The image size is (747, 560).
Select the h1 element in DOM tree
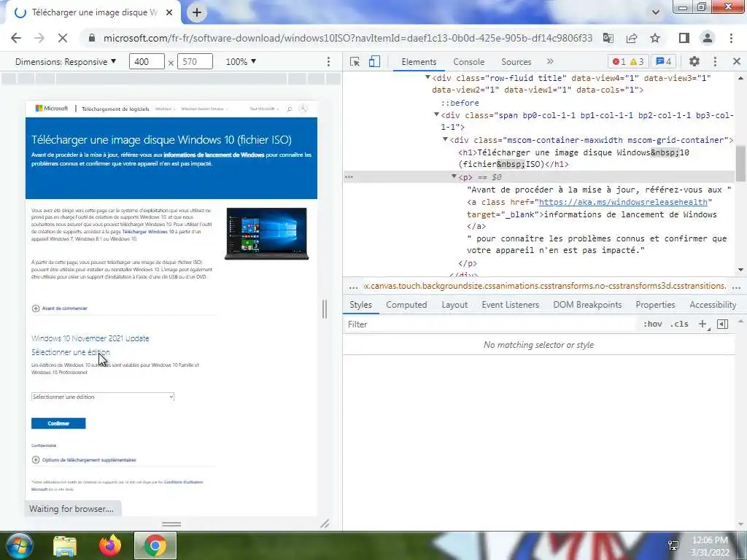pos(573,158)
